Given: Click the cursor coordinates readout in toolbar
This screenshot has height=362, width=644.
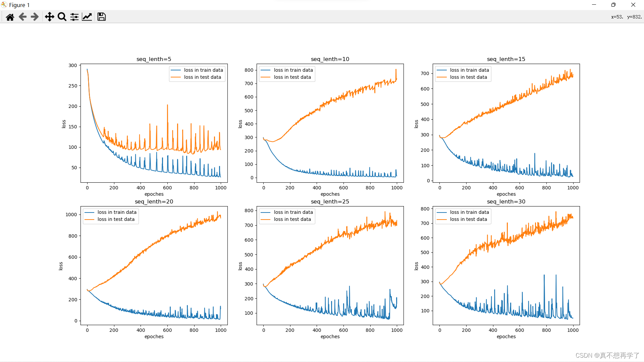Looking at the screenshot, I should (626, 17).
